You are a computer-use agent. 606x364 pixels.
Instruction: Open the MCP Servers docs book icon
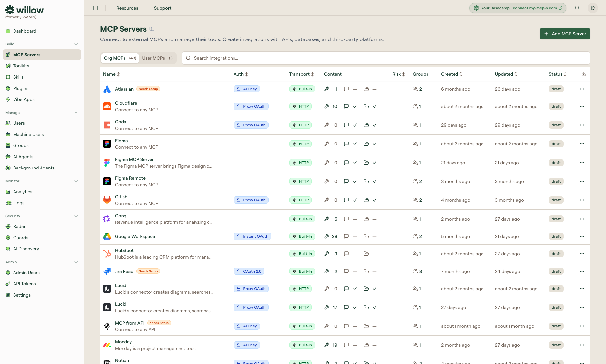point(152,29)
